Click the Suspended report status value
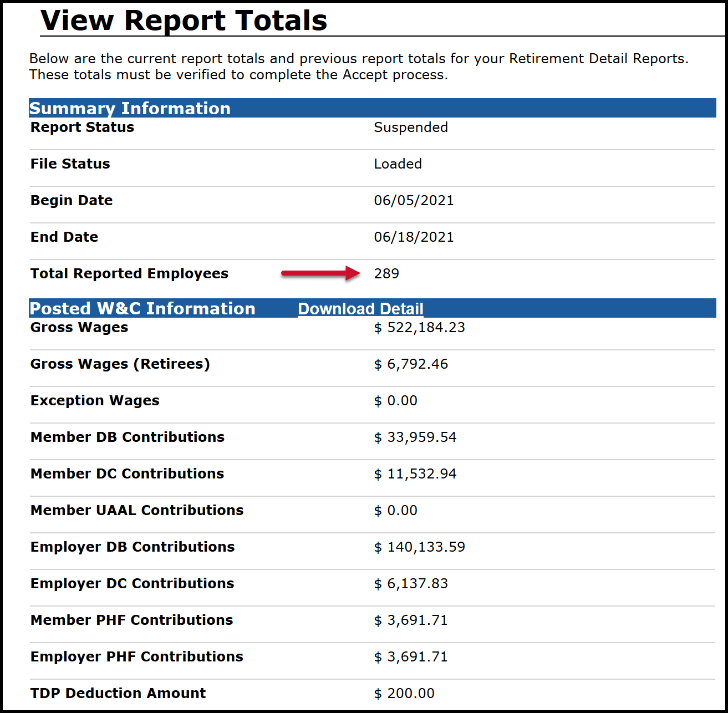This screenshot has height=713, width=728. pyautogui.click(x=410, y=128)
